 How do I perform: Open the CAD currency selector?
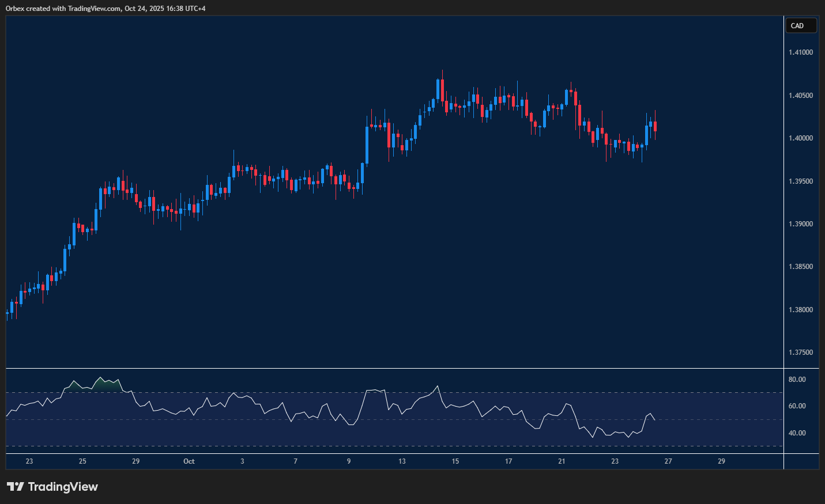click(801, 26)
